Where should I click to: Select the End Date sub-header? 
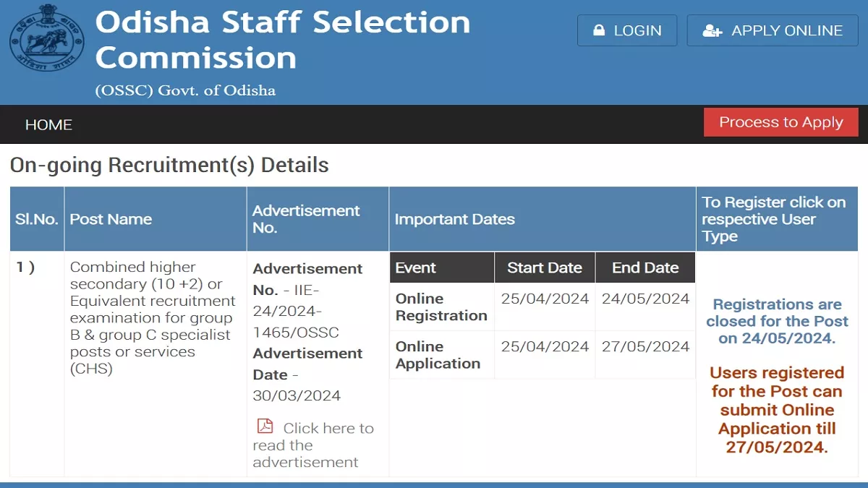point(645,267)
